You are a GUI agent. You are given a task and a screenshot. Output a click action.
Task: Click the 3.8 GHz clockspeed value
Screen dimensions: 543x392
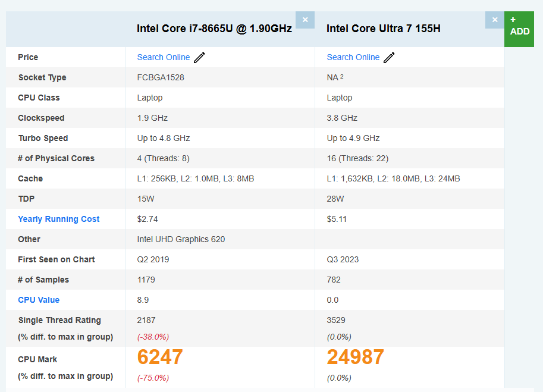click(342, 118)
